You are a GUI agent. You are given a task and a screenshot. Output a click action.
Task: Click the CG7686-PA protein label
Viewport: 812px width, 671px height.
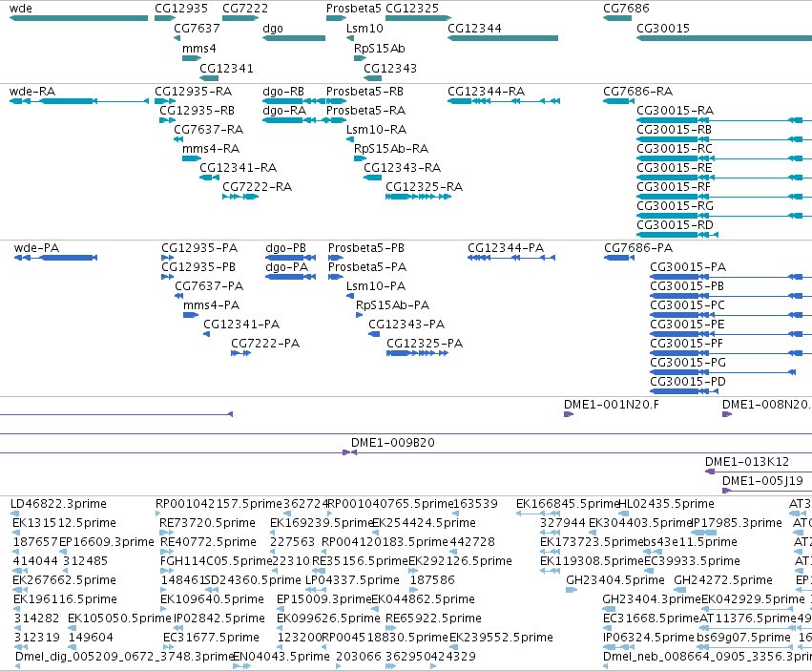pyautogui.click(x=638, y=248)
